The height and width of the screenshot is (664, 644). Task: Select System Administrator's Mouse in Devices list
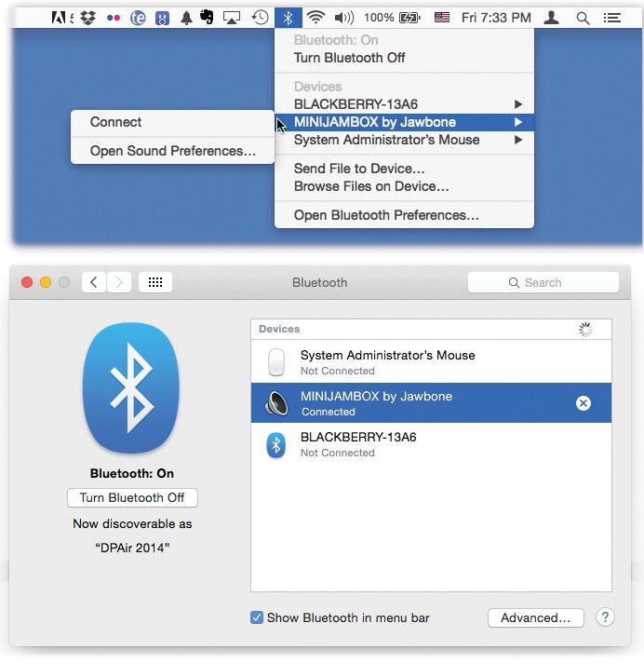point(431,362)
